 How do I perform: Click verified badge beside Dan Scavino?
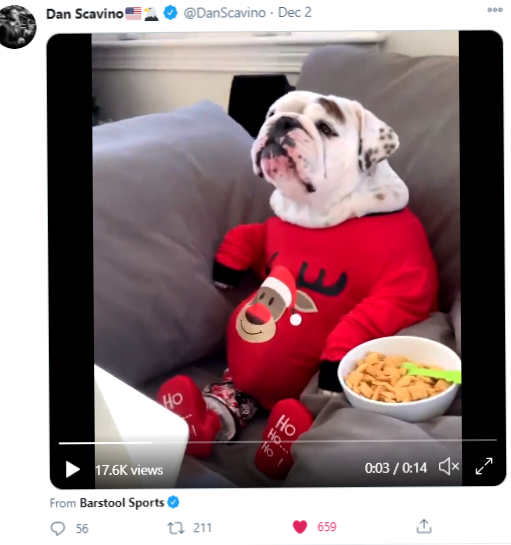[x=170, y=13]
